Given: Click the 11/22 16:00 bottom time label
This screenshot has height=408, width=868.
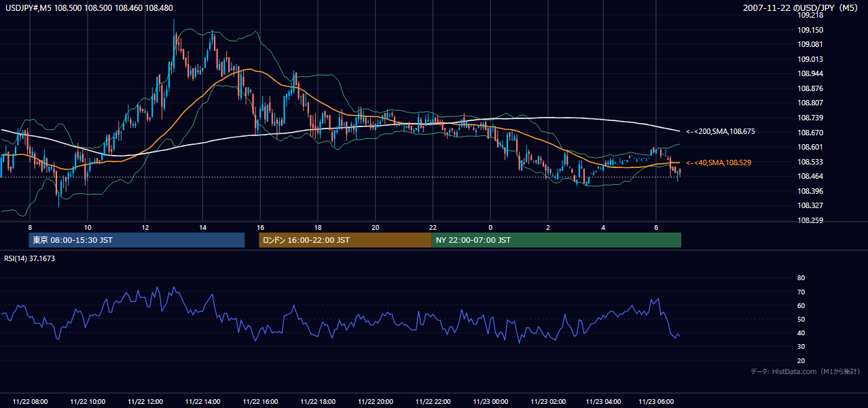Looking at the screenshot, I should [x=260, y=402].
